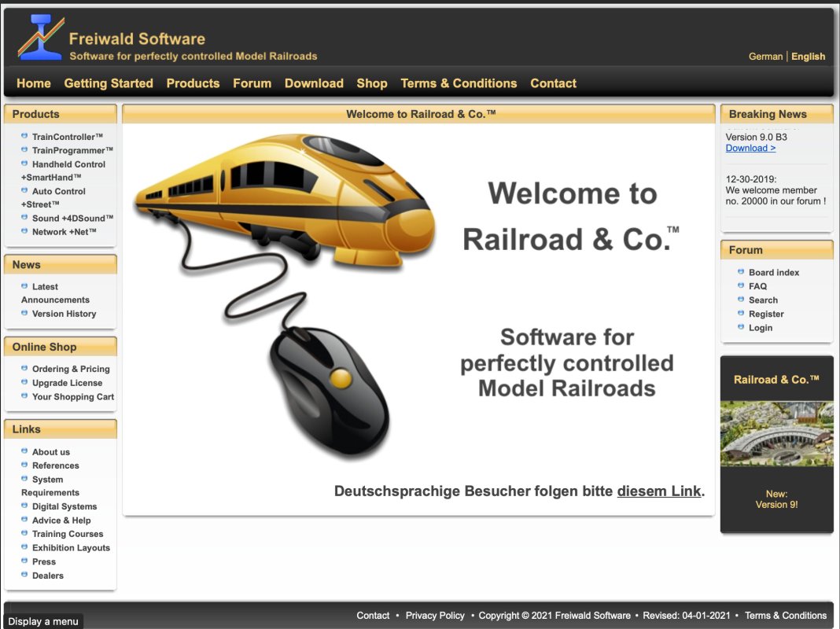Click the bullet icon beside Ordering & Pricing
The height and width of the screenshot is (629, 840).
[24, 368]
